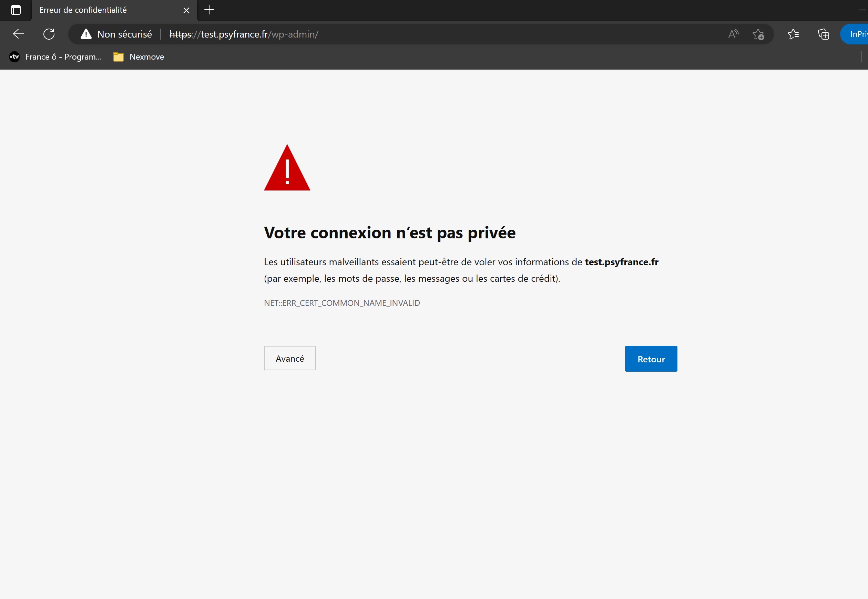The height and width of the screenshot is (599, 868).
Task: Expand the Nexmove bookmarks folder
Action: [139, 57]
